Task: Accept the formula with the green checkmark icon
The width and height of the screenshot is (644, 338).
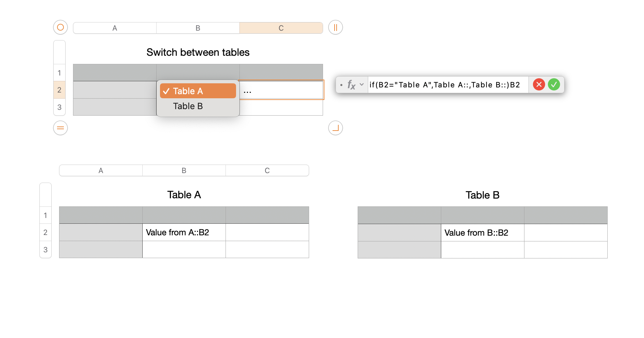Action: click(x=554, y=84)
